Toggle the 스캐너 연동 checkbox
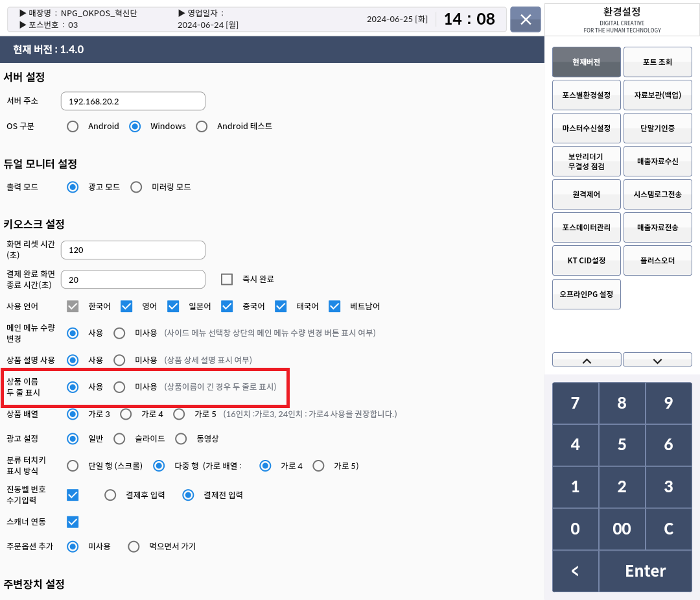Viewport: 700px width, 600px height. click(x=73, y=522)
